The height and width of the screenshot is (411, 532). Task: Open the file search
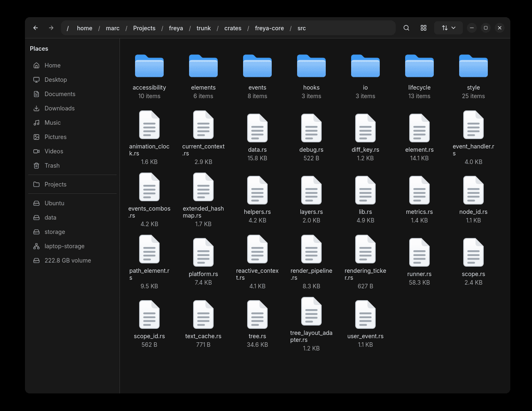pos(406,28)
